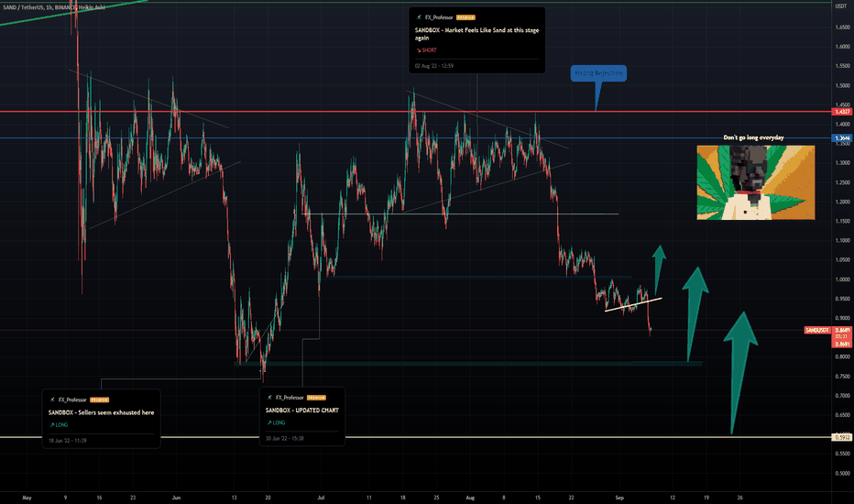This screenshot has width=854, height=504.
Task: Click the beige 0.5932 price label
Action: pyautogui.click(x=842, y=437)
